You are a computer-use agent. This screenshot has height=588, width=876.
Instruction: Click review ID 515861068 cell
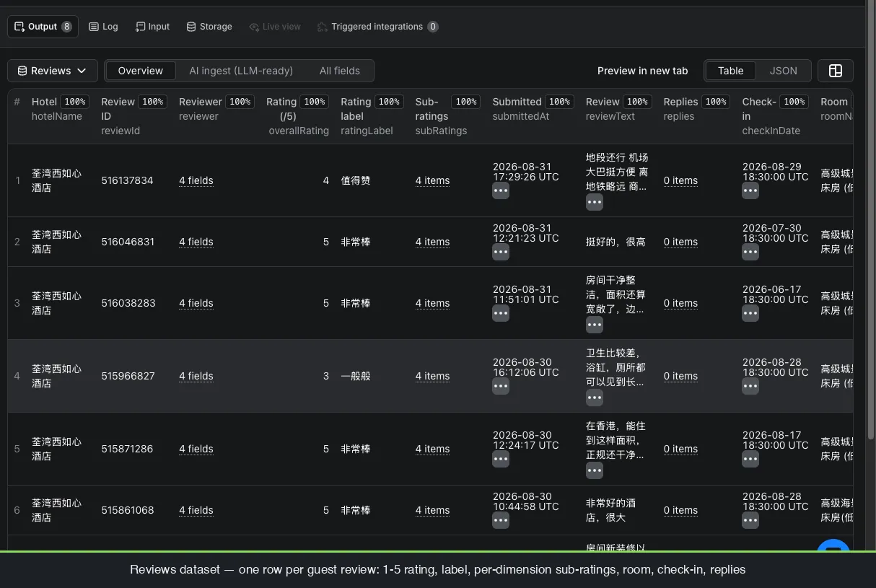[x=127, y=510]
